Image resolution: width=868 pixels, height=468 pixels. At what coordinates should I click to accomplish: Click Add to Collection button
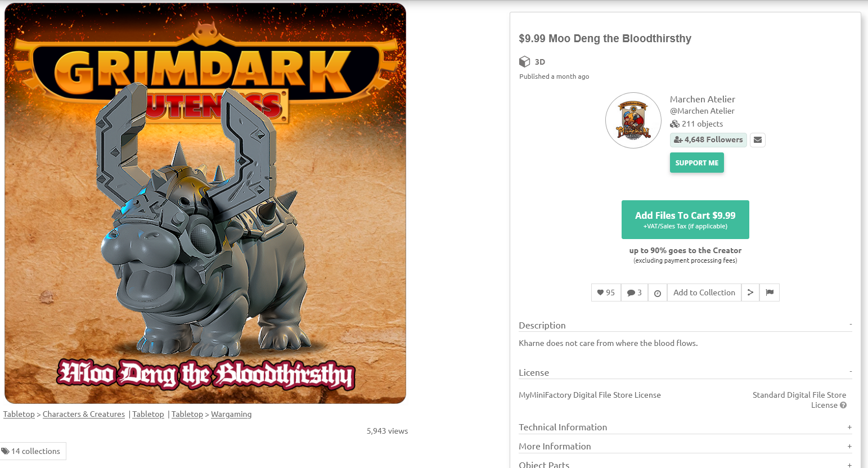(704, 292)
